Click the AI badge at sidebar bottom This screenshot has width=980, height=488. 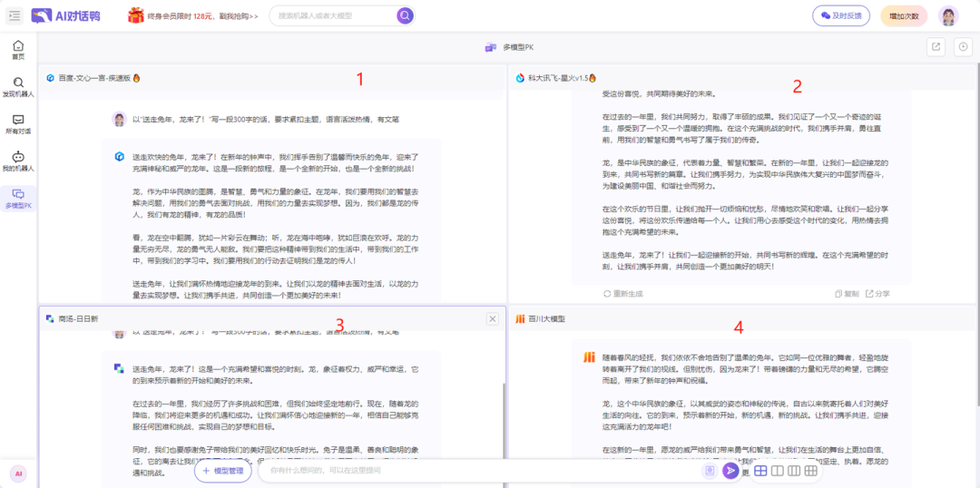click(18, 474)
